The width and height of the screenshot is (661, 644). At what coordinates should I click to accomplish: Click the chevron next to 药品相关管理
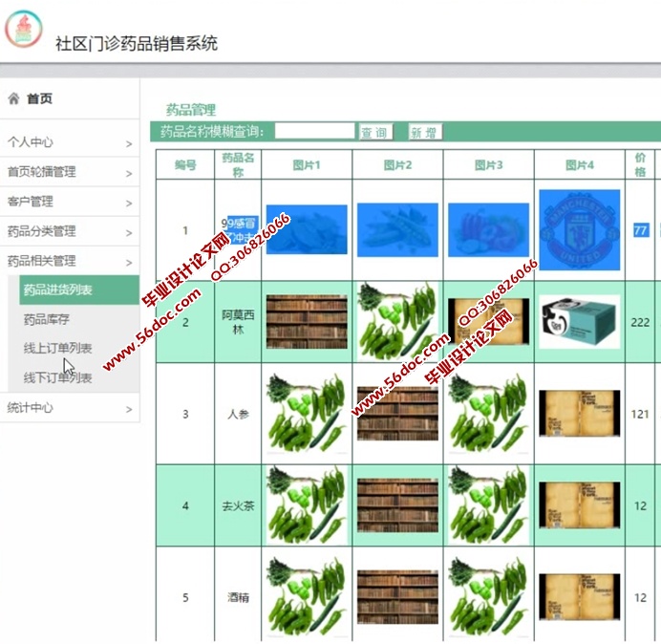(129, 263)
